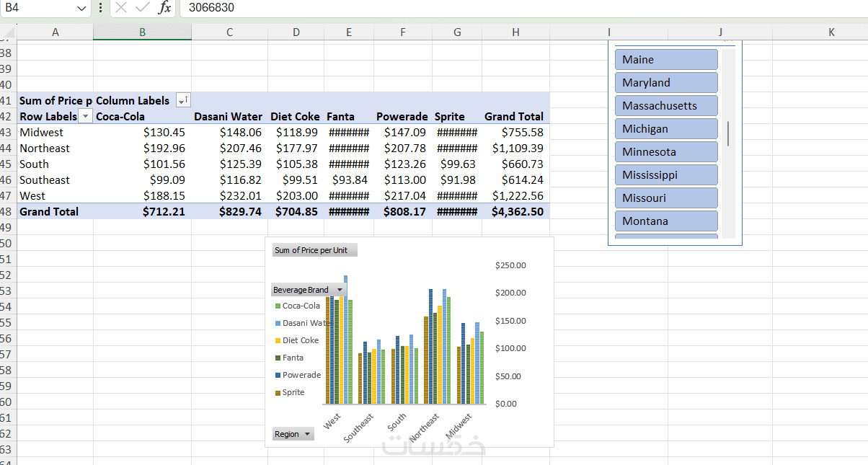Select column G header
Screen dimensions: 868x465
[x=457, y=32]
